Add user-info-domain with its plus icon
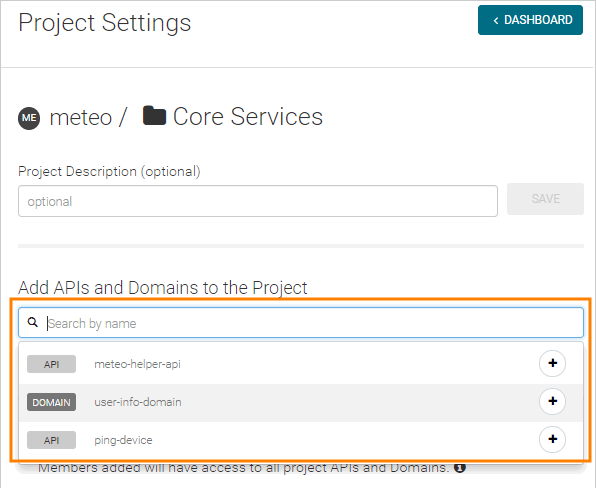Image resolution: width=596 pixels, height=488 pixels. click(552, 401)
